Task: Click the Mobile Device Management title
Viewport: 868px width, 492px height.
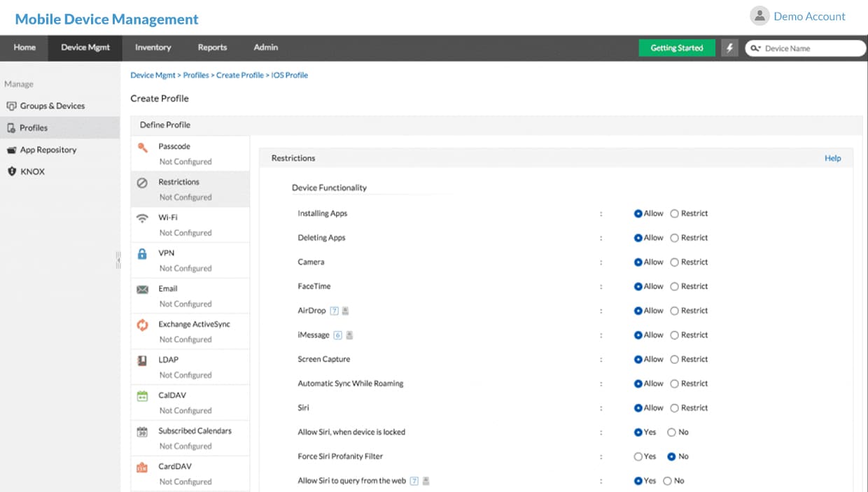Action: coord(106,19)
